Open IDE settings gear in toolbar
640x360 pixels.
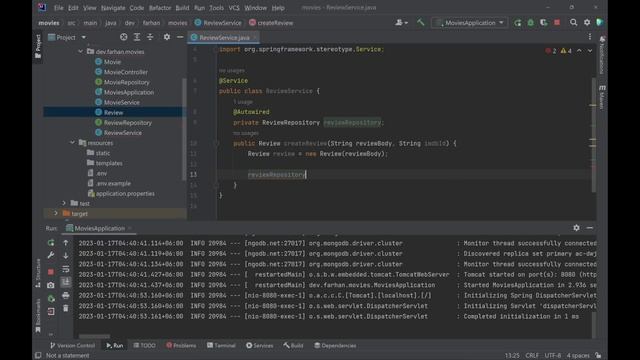(587, 22)
